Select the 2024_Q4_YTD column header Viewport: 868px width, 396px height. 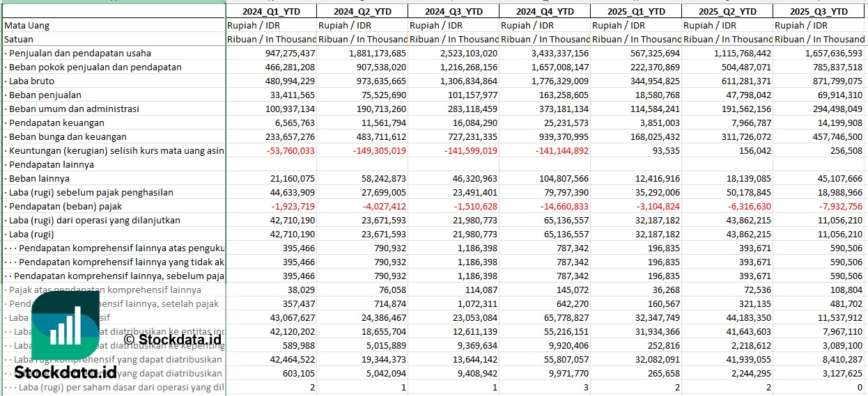pyautogui.click(x=545, y=11)
